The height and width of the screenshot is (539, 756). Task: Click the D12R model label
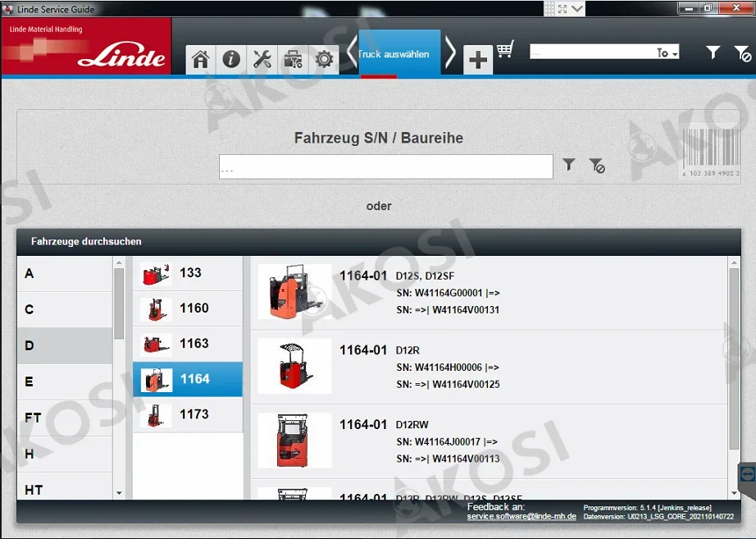[x=408, y=350]
